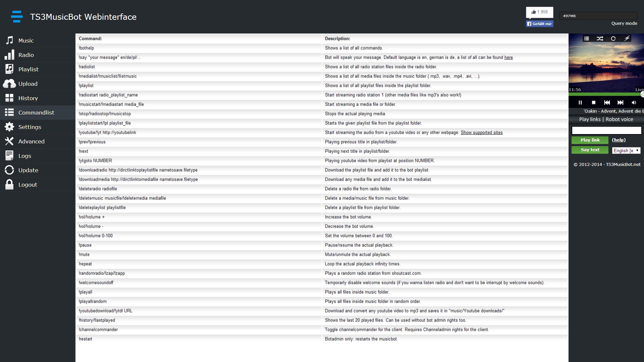Click the 1.956 likes count bubble

click(539, 12)
